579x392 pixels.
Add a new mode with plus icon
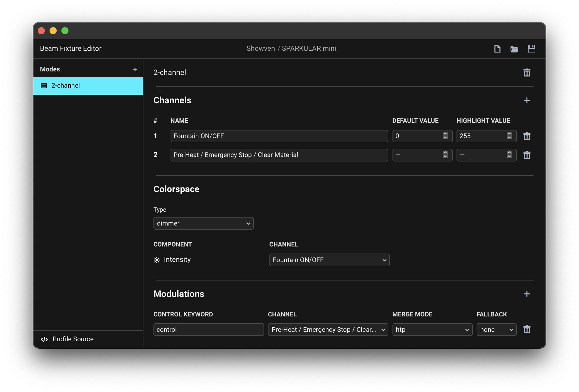tap(135, 69)
